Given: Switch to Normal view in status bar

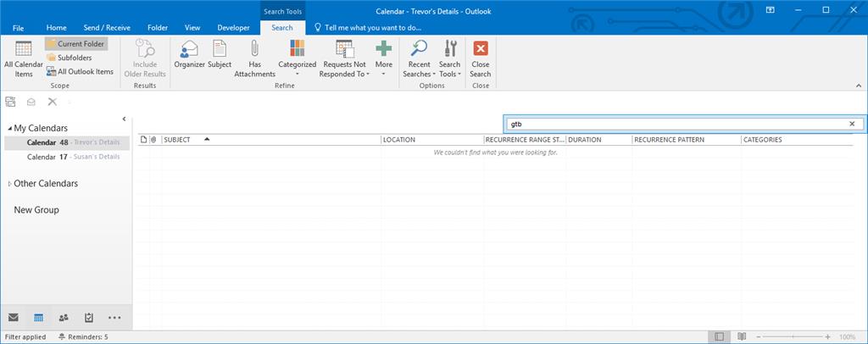Looking at the screenshot, I should 719,337.
